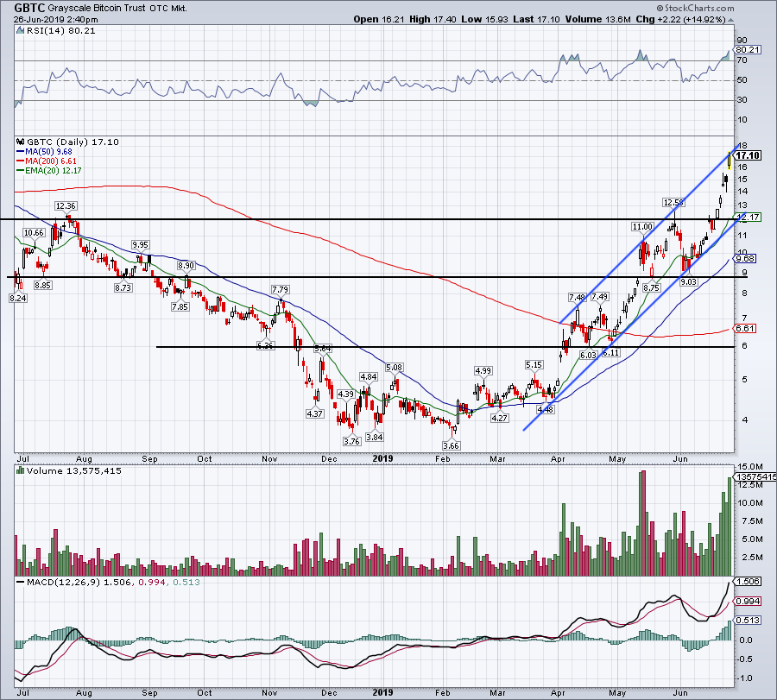Click the 17.10 last price axis tag
Viewport: 777px width, 700px height.
748,155
